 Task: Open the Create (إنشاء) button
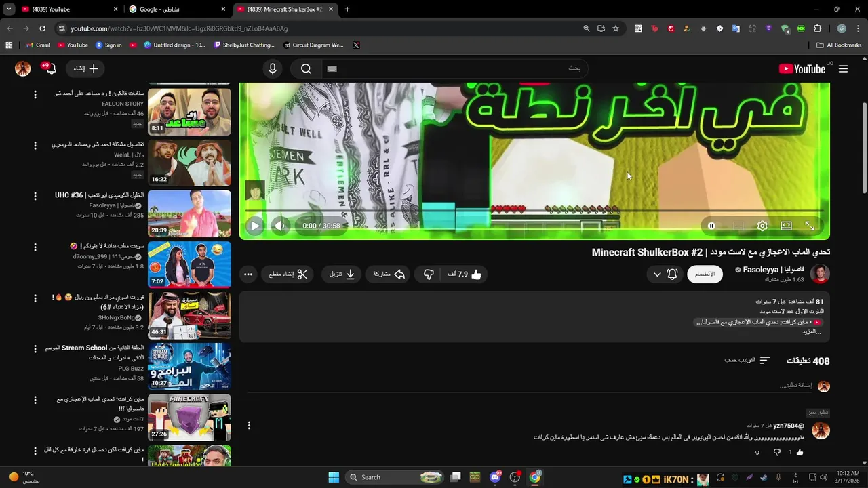(85, 68)
